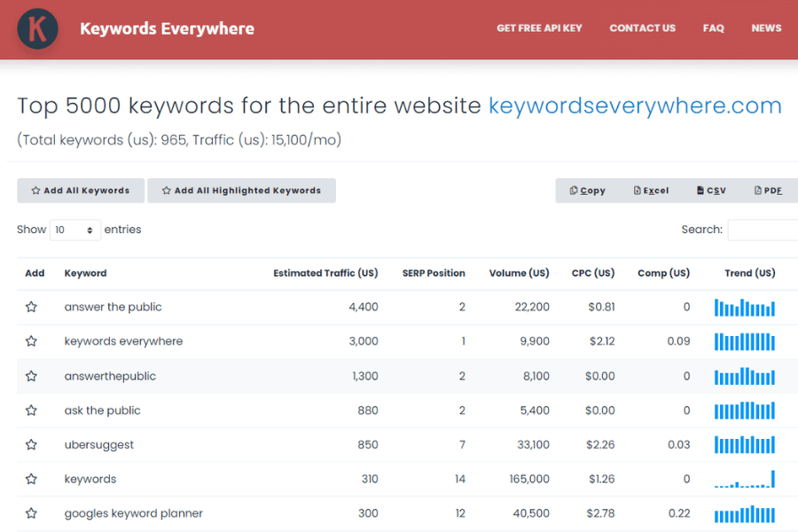Export keywords to Excel
This screenshot has height=532, width=798.
[652, 191]
